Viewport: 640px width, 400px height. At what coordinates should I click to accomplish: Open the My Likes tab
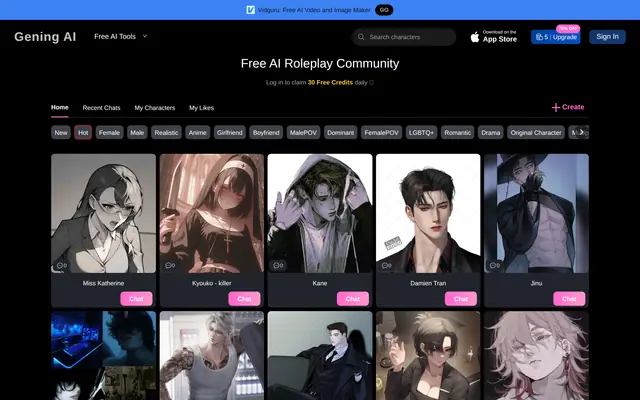pyautogui.click(x=201, y=108)
